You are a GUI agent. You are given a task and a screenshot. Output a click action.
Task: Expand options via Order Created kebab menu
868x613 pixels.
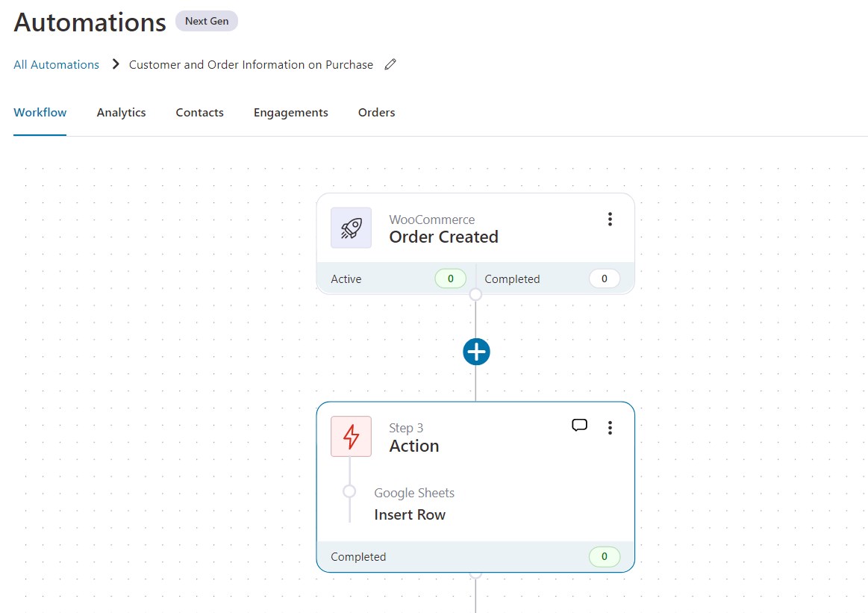[x=610, y=219]
